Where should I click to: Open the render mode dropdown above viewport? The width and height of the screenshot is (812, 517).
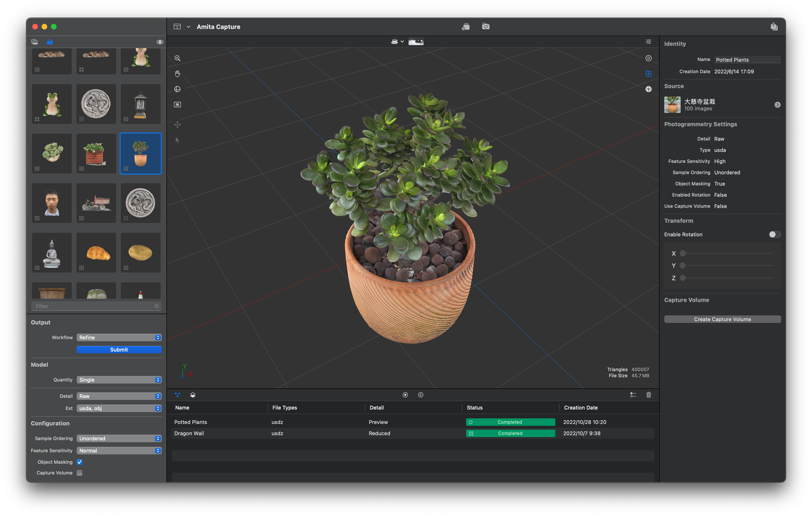[397, 41]
